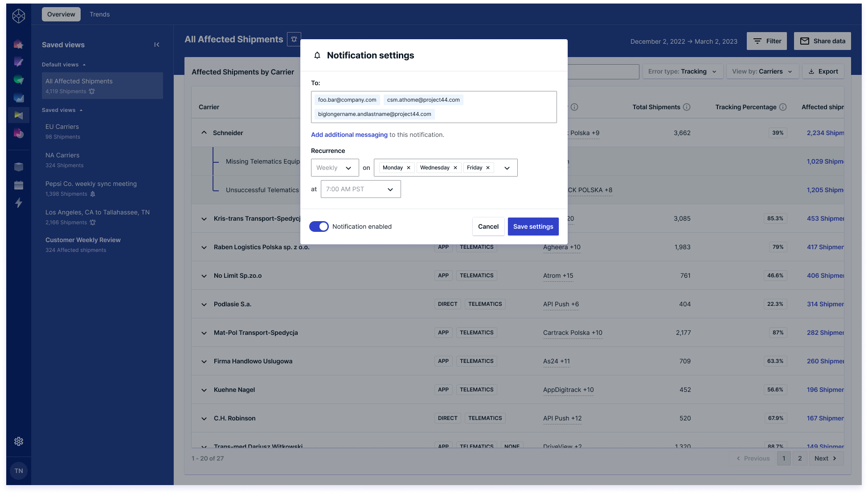Select the Overview tab

coord(61,14)
